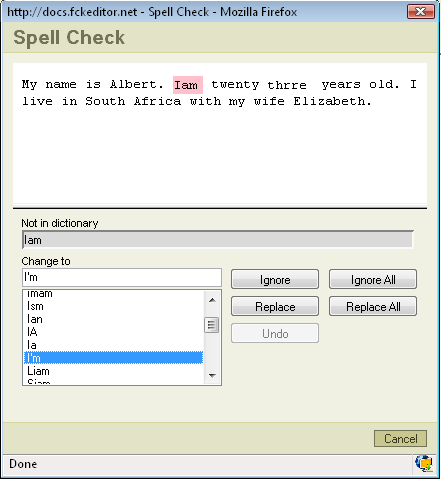
Task: Click the highlighted word 'Iam' in the text
Action: pos(188,85)
